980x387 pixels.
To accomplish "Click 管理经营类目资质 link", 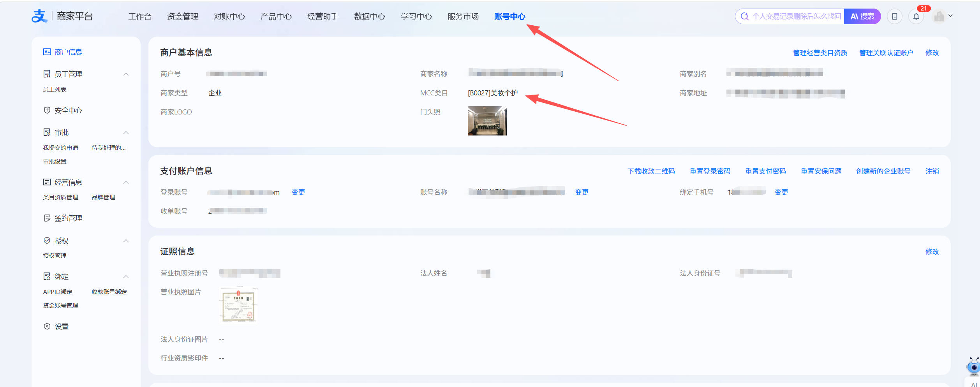I will coord(820,53).
